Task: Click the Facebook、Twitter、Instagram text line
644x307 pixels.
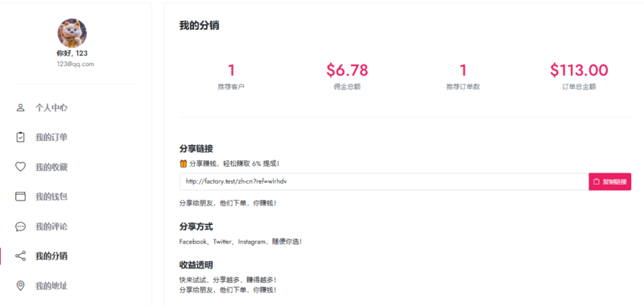Action: pos(241,242)
